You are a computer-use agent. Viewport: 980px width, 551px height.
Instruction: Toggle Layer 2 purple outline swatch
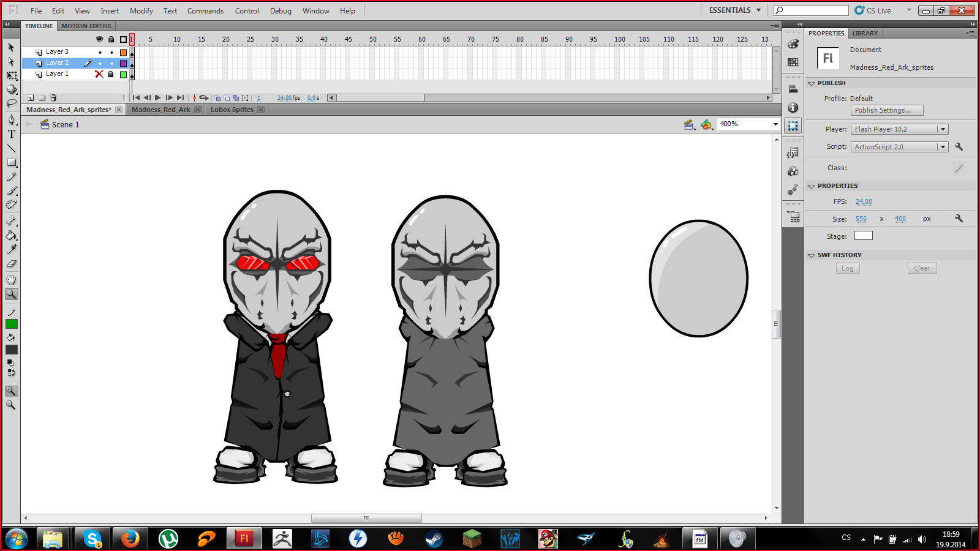click(123, 63)
